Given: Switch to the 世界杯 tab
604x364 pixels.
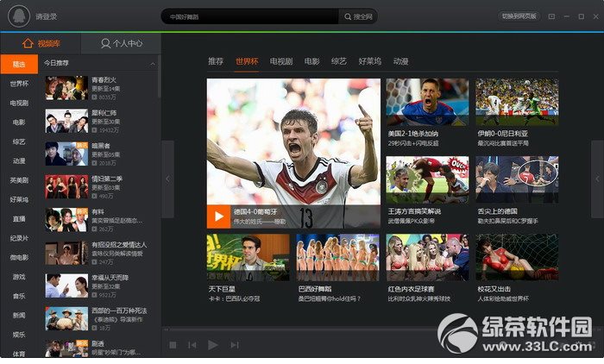Looking at the screenshot, I should point(247,61).
